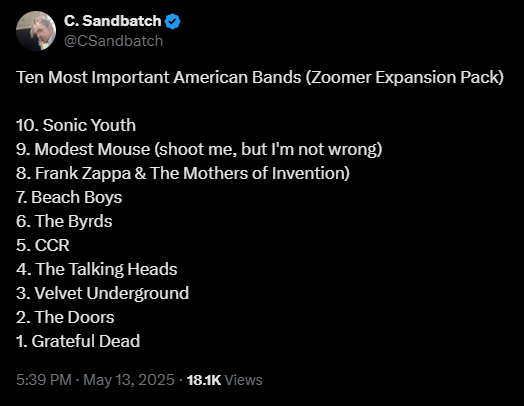
Task: Click the Frank Zappa list entry
Action: pos(183,173)
